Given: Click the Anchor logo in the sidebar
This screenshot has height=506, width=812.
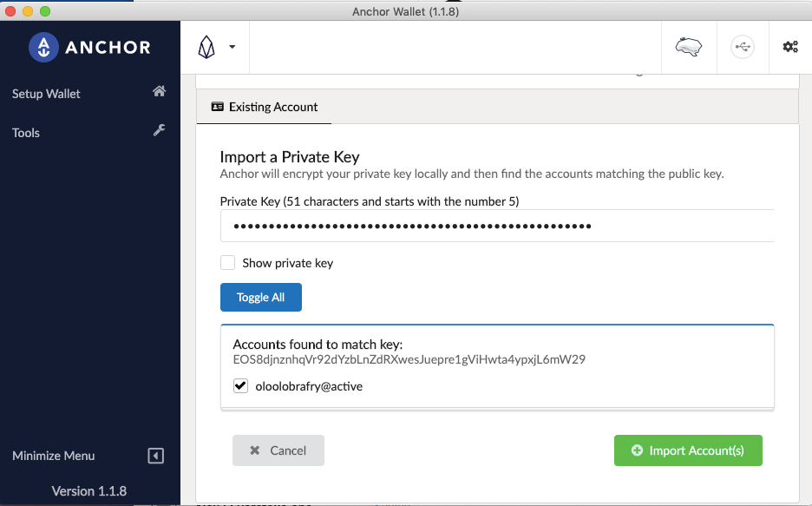Looking at the screenshot, I should point(89,47).
